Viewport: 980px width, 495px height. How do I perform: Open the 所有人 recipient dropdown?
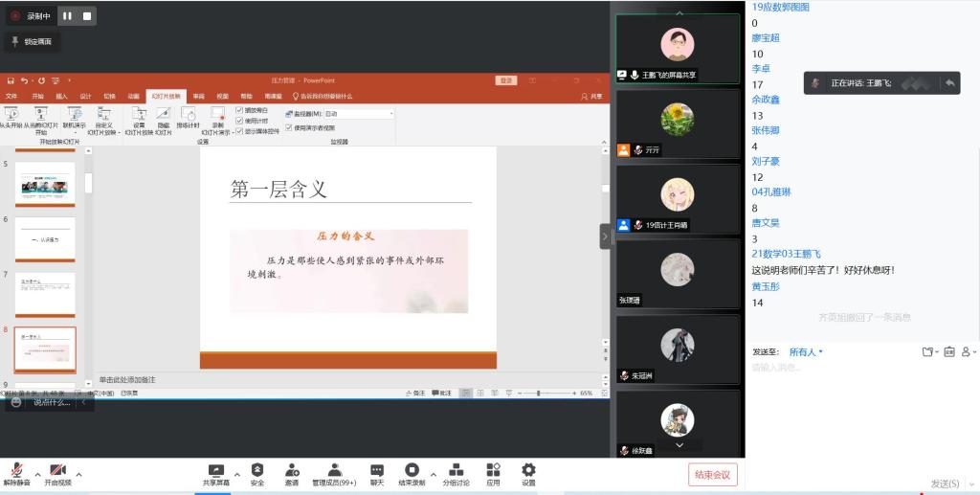click(804, 352)
